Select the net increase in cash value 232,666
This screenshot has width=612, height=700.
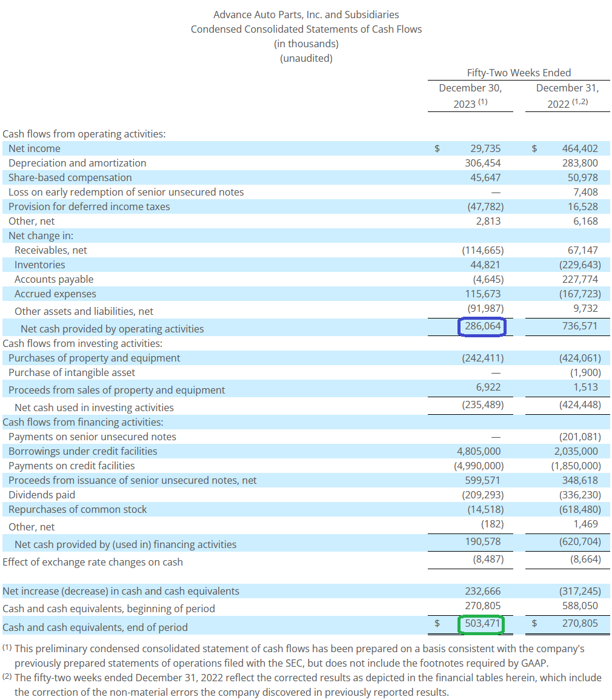[482, 592]
